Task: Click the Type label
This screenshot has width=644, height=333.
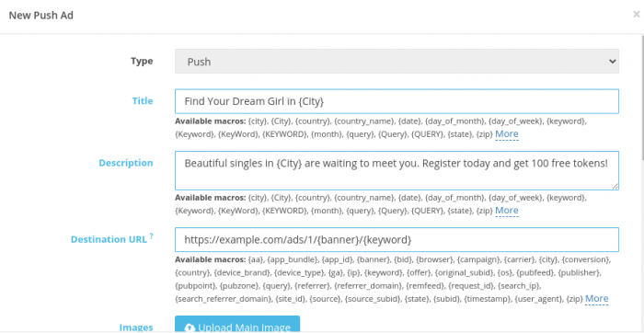Action: 142,62
